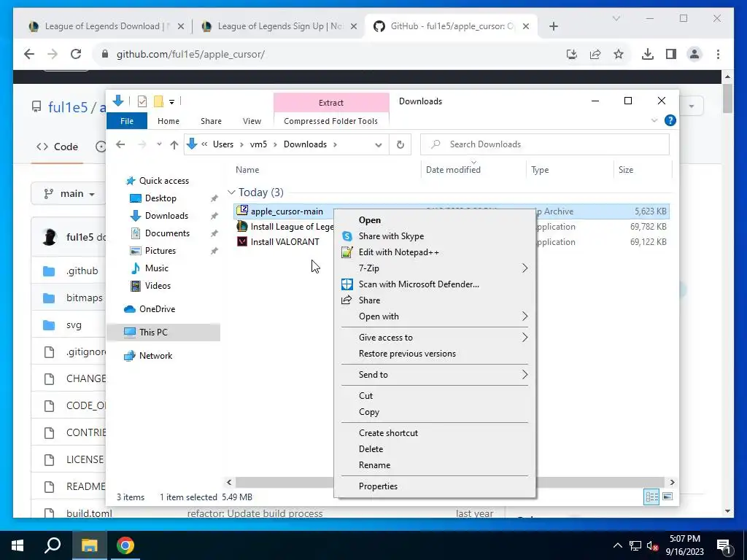Show hidden system tray icons

pos(617,545)
